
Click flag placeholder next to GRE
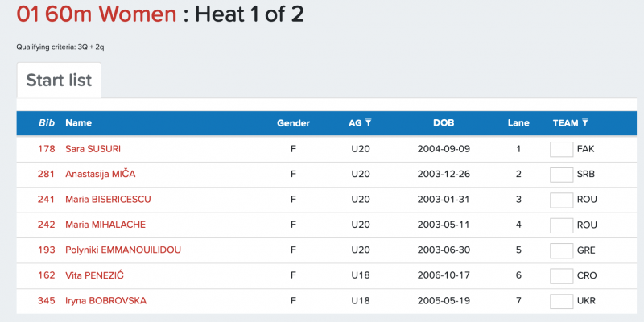[x=561, y=250]
